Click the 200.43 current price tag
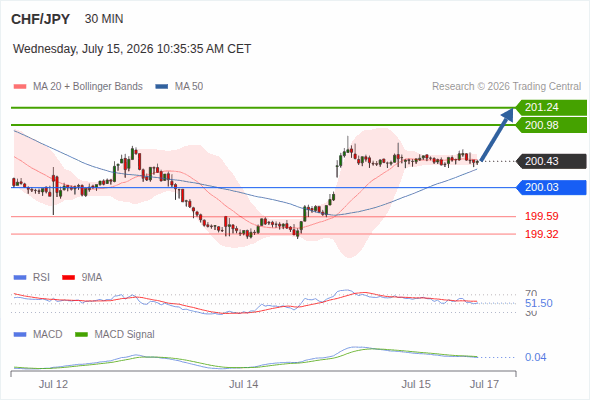 coord(551,161)
